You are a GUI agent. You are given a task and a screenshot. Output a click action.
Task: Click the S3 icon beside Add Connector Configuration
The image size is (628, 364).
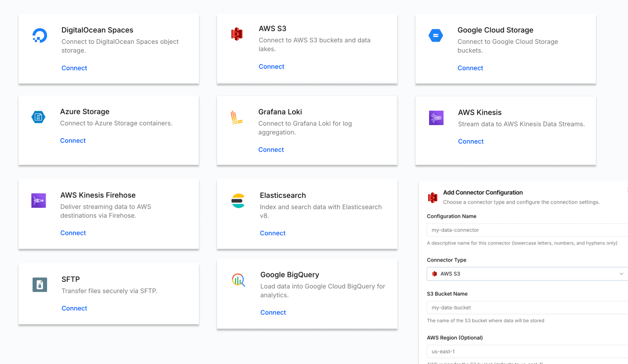pos(433,197)
